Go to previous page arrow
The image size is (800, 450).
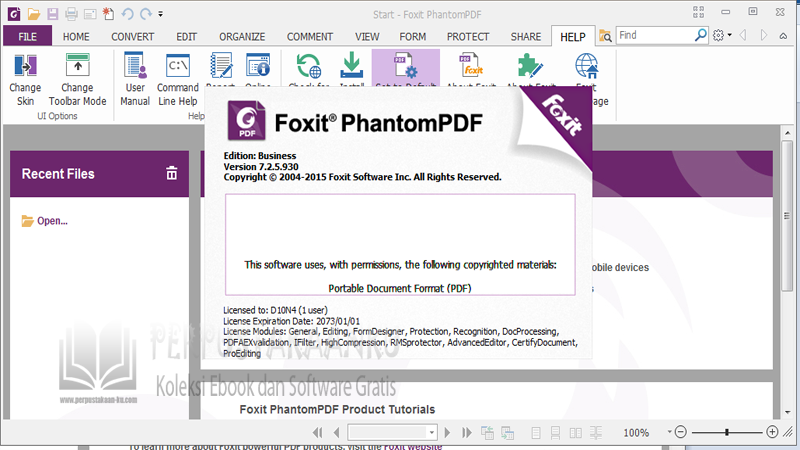(x=336, y=433)
